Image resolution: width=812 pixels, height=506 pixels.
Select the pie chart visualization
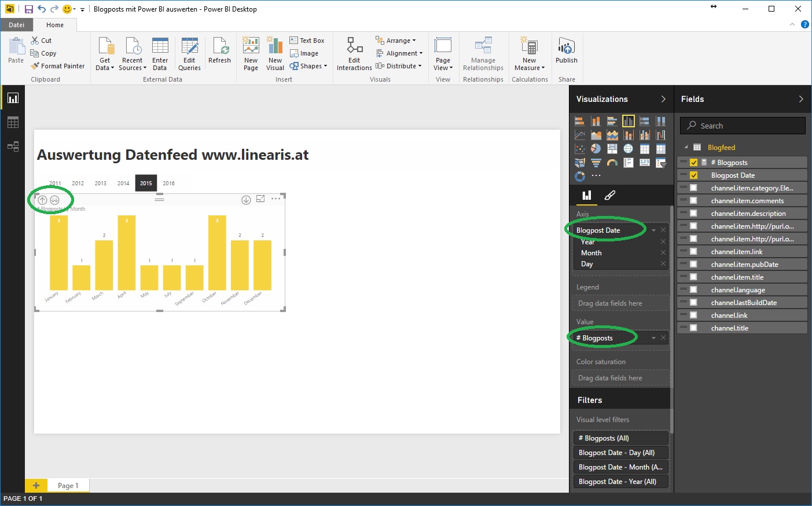[x=596, y=149]
